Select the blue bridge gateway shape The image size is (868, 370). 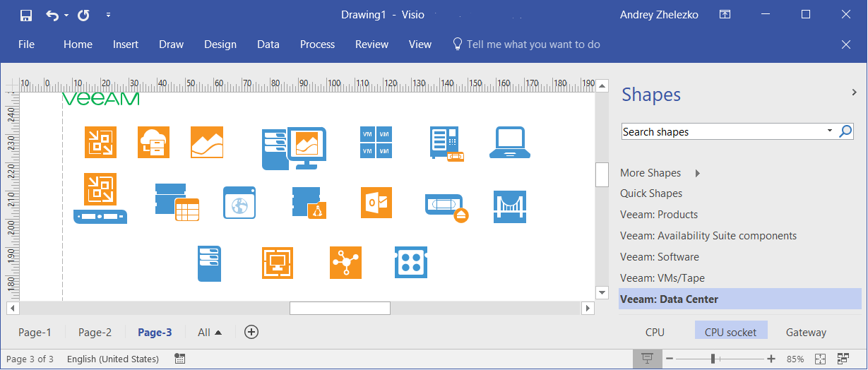click(509, 206)
